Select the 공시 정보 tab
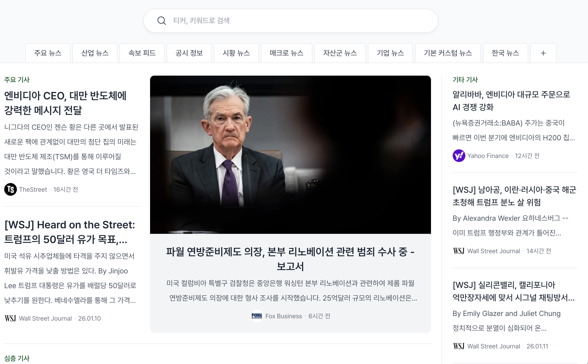Image resolution: width=588 pixels, height=364 pixels. click(x=189, y=53)
